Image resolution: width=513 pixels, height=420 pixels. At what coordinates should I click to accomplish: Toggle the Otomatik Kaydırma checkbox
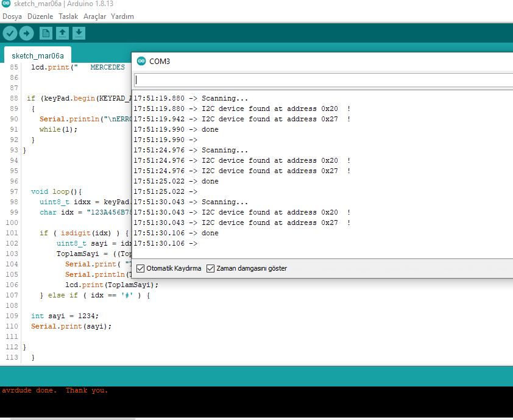coord(141,268)
